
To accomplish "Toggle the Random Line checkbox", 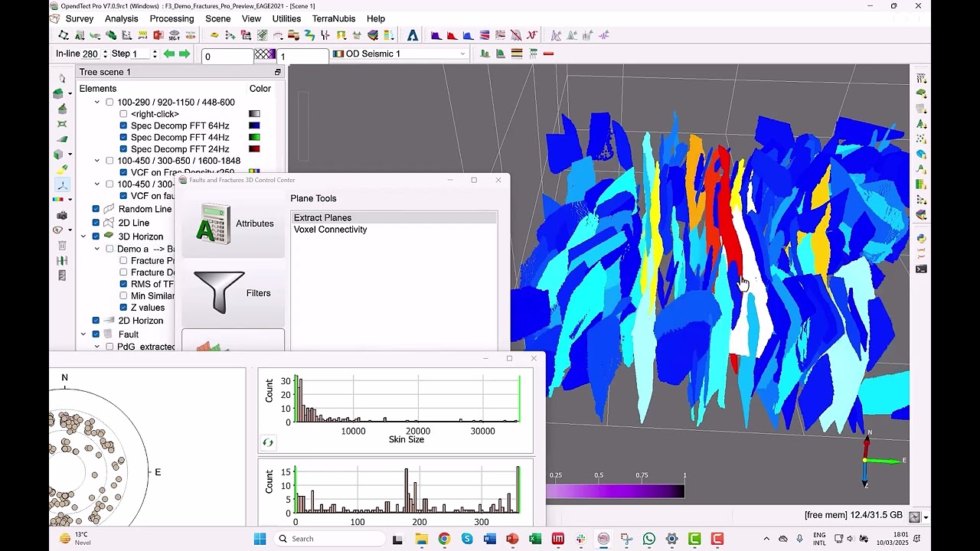I will click(x=96, y=209).
